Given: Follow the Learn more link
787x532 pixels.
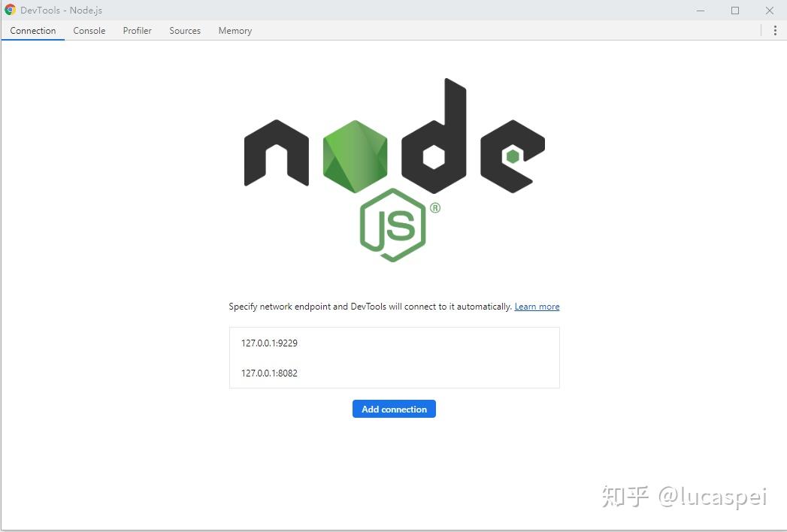Looking at the screenshot, I should [537, 307].
